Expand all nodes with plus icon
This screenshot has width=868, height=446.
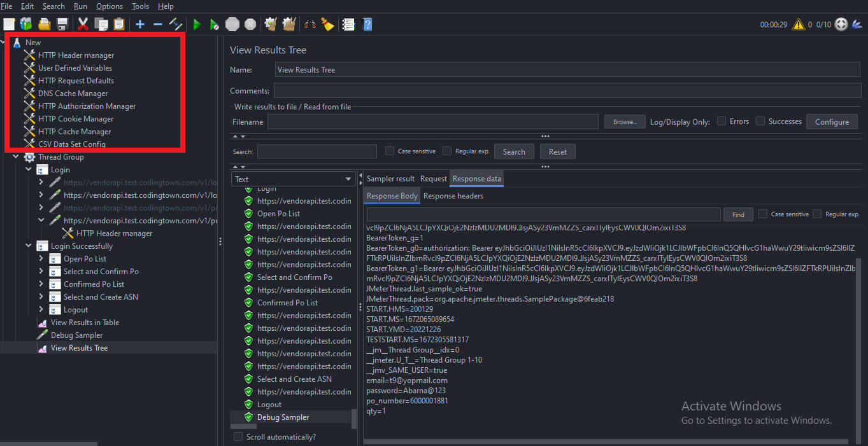140,24
